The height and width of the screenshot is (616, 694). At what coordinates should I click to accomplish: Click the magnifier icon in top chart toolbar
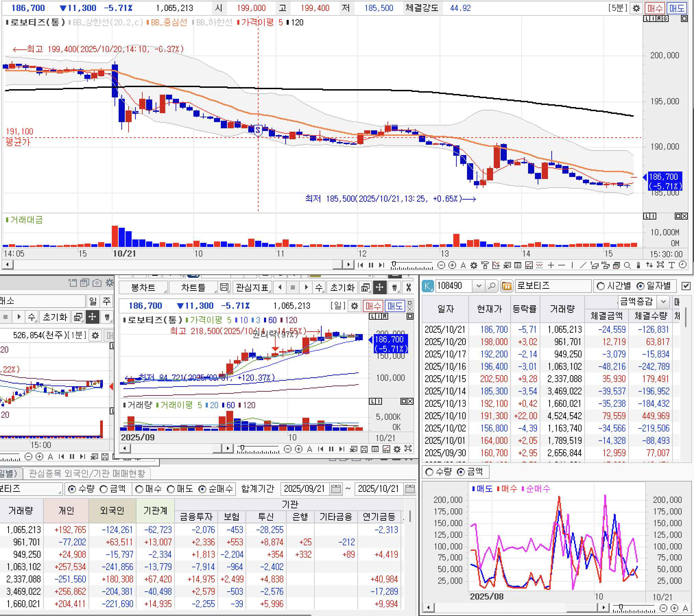pos(627,265)
